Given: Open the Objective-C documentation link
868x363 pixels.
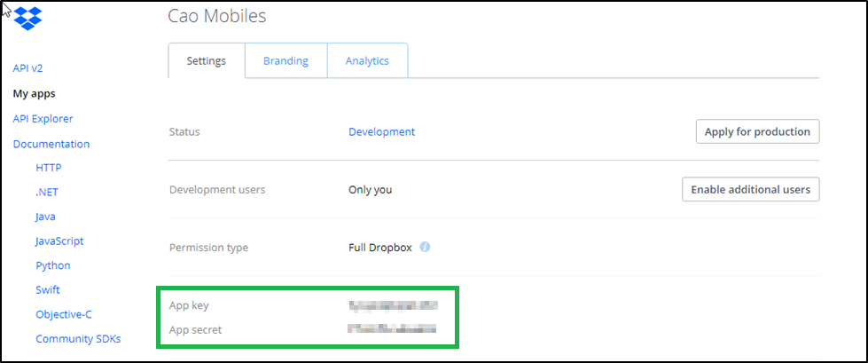Looking at the screenshot, I should pyautogui.click(x=64, y=314).
